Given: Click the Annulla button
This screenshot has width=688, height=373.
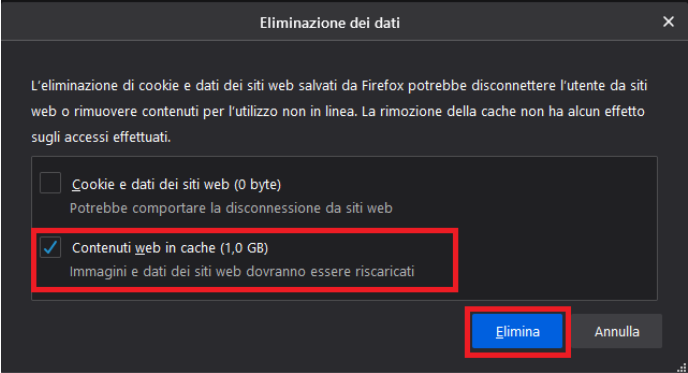Looking at the screenshot, I should pyautogui.click(x=616, y=331).
